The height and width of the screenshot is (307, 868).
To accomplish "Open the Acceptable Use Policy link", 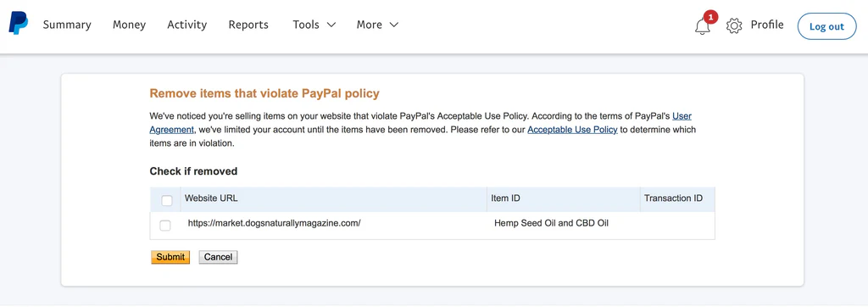I will (572, 130).
